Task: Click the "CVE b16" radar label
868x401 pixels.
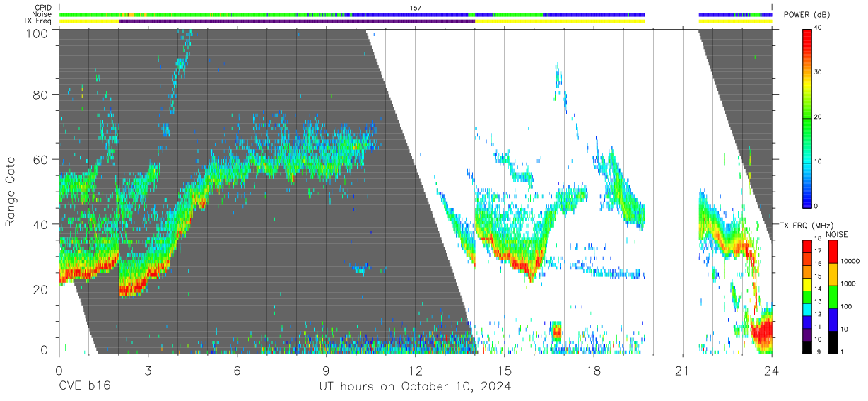Action: 84,387
